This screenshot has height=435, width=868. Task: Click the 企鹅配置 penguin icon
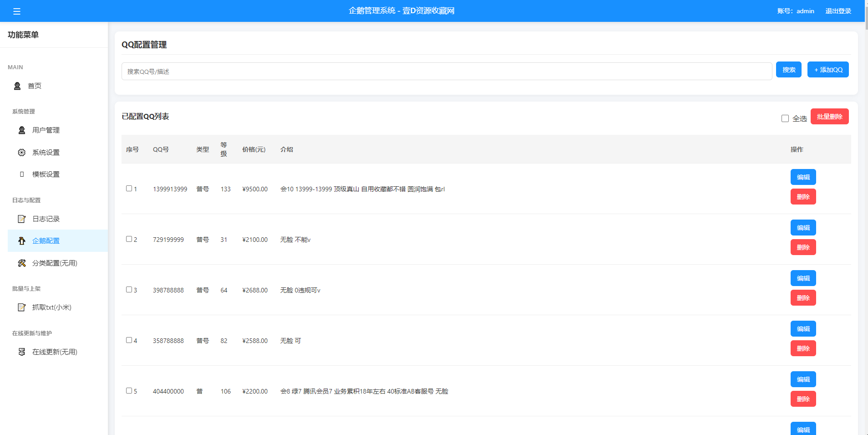21,241
